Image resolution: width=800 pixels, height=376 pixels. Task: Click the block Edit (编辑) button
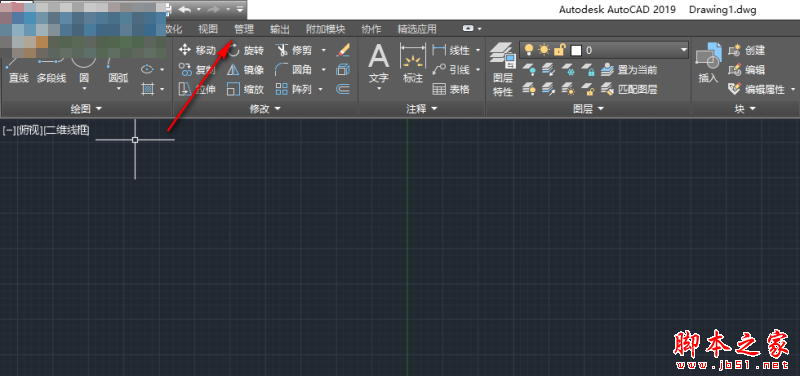point(746,69)
